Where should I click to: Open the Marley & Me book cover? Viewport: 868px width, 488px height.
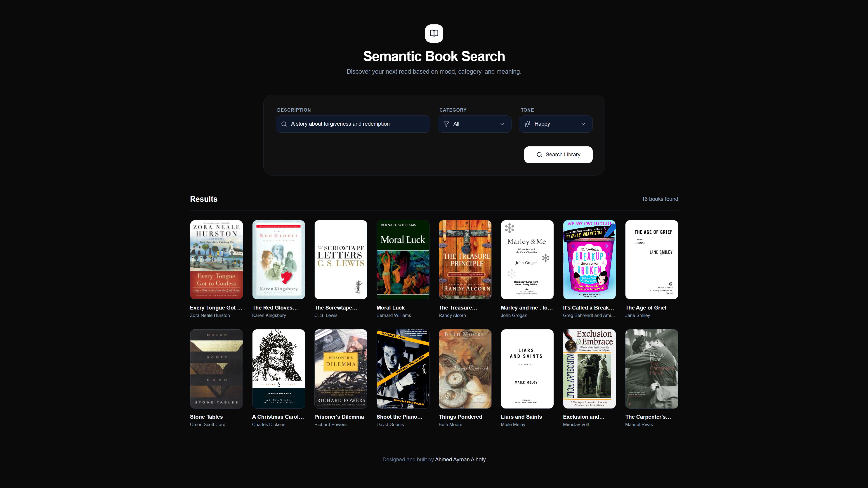527,260
